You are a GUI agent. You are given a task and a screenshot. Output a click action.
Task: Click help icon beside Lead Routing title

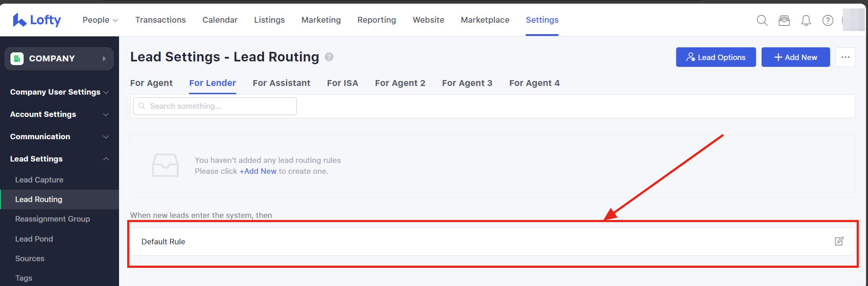coord(329,57)
